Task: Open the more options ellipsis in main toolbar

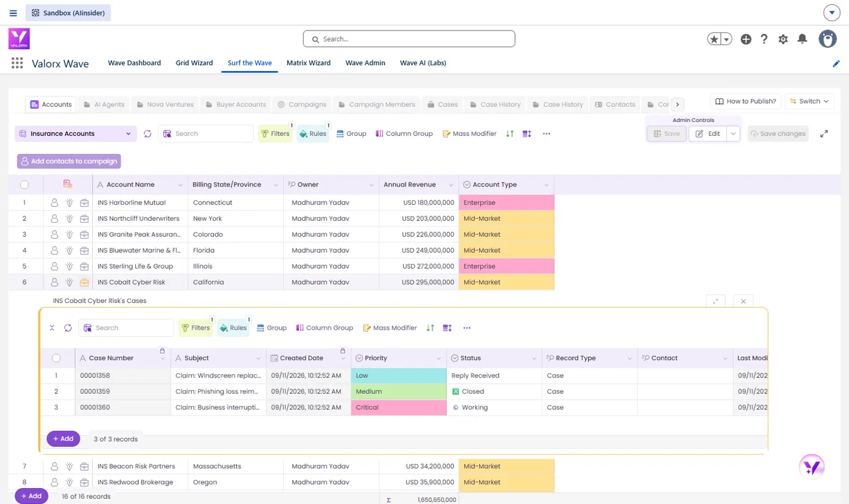Action: click(x=547, y=134)
